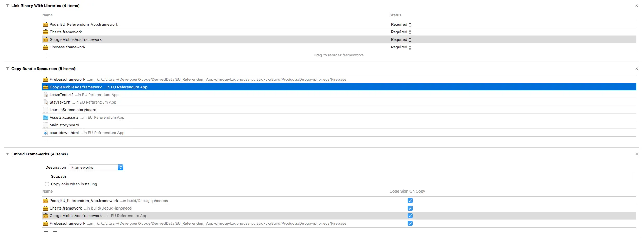Click the LaunchScreen.storyboard file icon
Screen dimensions: 644x240
point(45,110)
